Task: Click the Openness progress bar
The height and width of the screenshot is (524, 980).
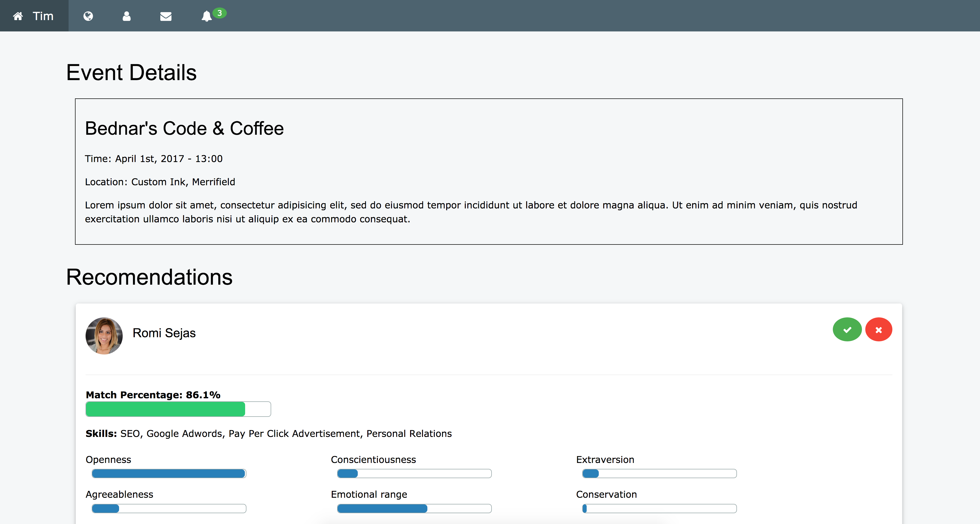Action: [169, 474]
